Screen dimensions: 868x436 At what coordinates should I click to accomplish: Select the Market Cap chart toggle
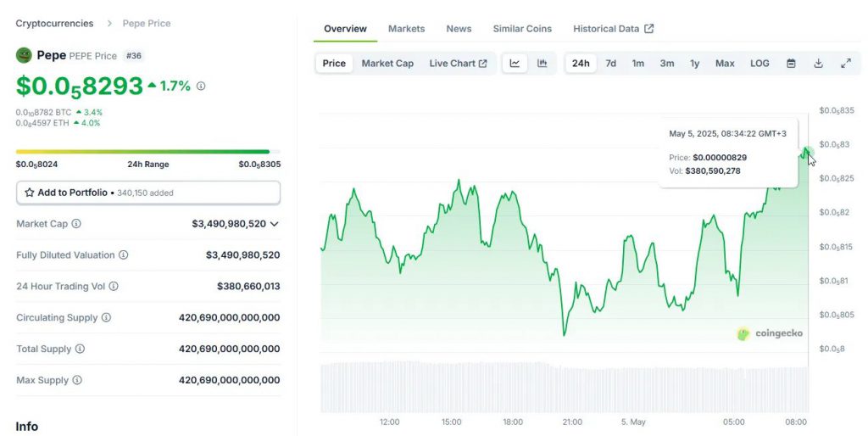(x=387, y=63)
